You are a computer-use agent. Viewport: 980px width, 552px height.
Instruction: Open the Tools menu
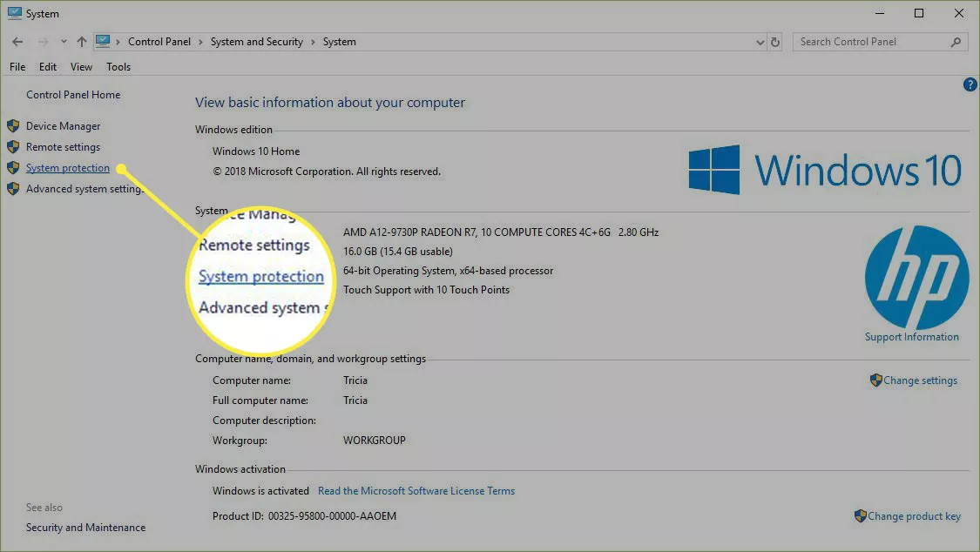pyautogui.click(x=118, y=67)
